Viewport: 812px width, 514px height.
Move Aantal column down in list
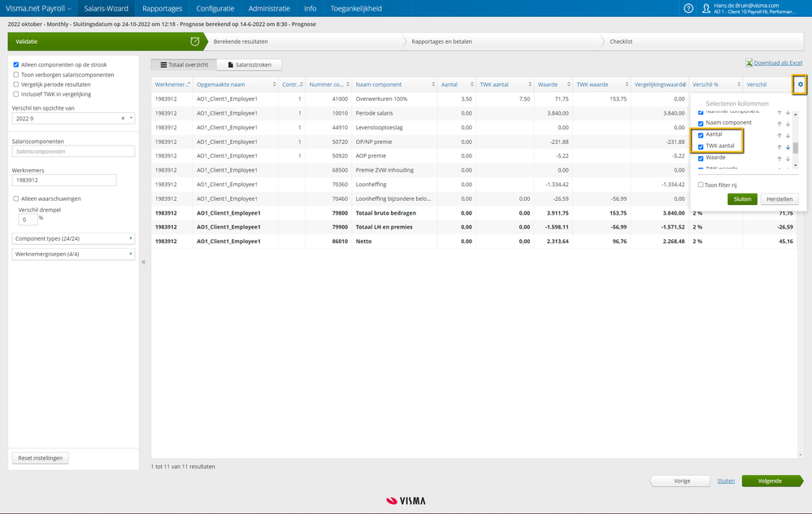[x=788, y=135]
